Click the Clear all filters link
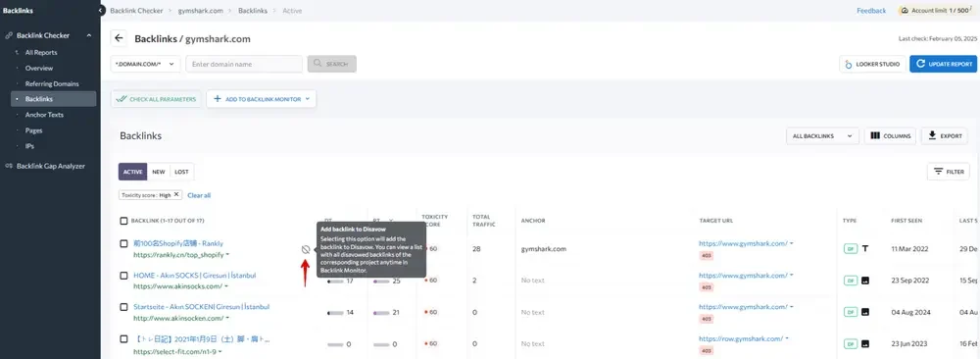The height and width of the screenshot is (359, 980). point(199,195)
